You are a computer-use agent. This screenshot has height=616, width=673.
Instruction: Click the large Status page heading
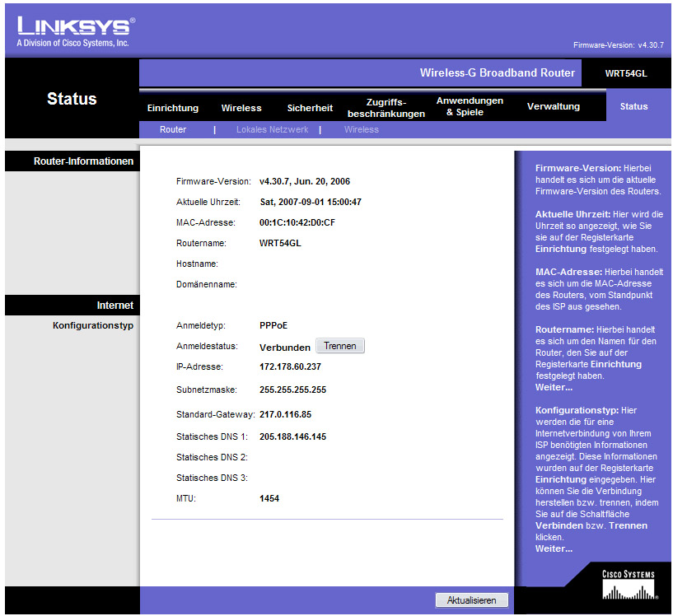72,99
